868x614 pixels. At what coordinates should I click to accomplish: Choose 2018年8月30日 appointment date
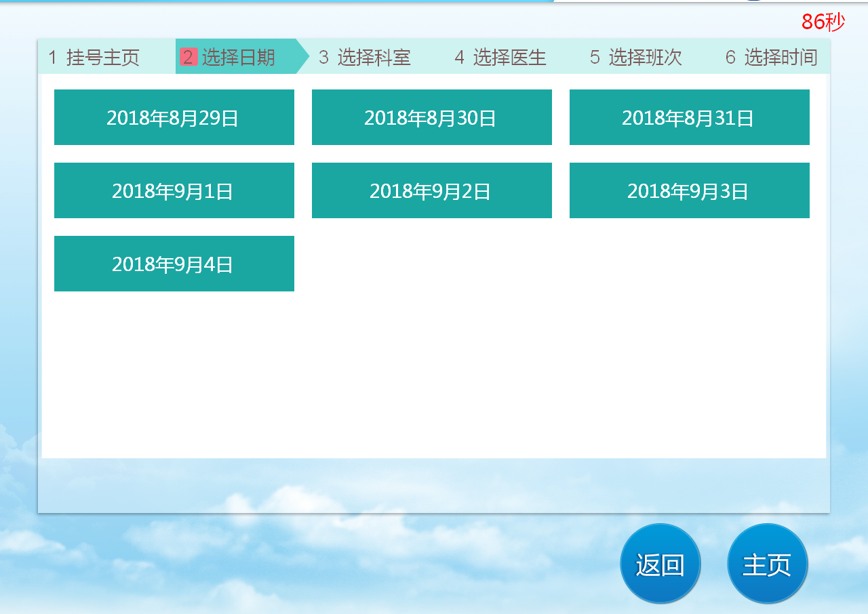(x=431, y=117)
